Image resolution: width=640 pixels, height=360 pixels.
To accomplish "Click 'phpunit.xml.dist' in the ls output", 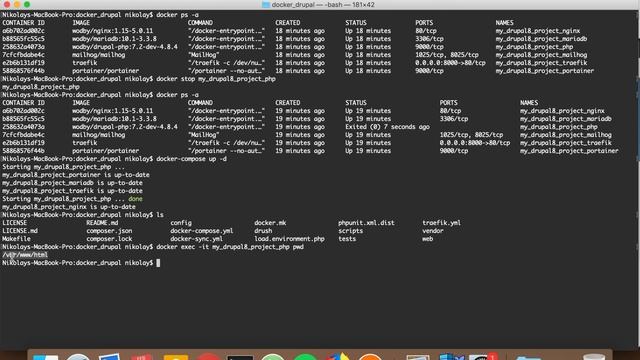I will (x=366, y=223).
